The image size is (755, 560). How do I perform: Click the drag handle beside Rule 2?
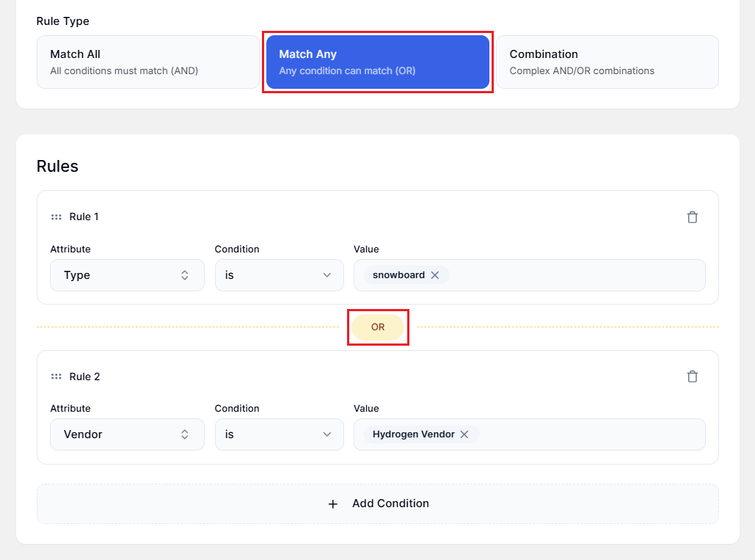pos(56,376)
